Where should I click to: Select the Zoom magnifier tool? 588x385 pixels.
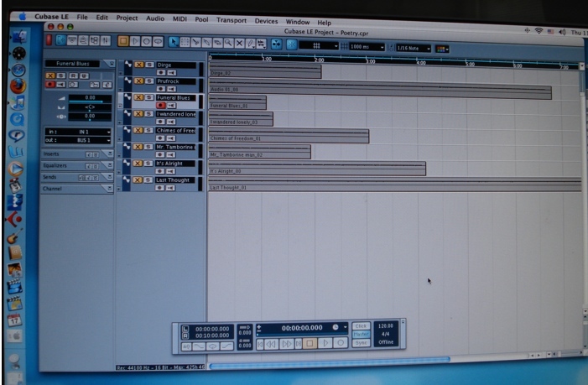(226, 40)
